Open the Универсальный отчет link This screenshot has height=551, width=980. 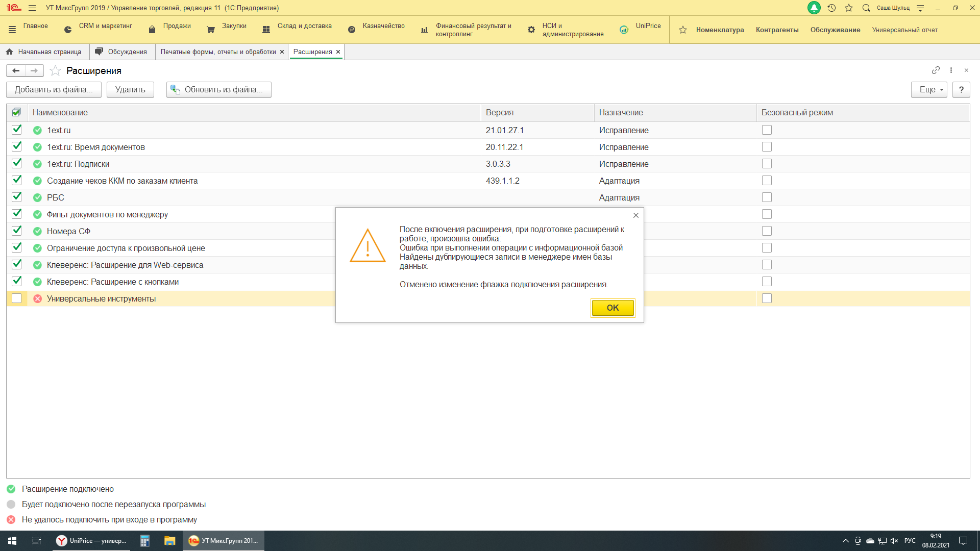(x=904, y=30)
